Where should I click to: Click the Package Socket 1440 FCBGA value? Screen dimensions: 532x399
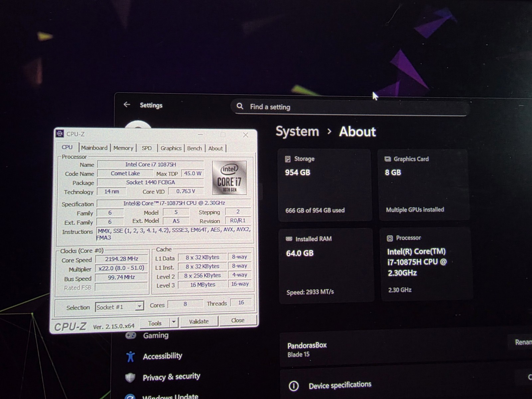(x=150, y=182)
